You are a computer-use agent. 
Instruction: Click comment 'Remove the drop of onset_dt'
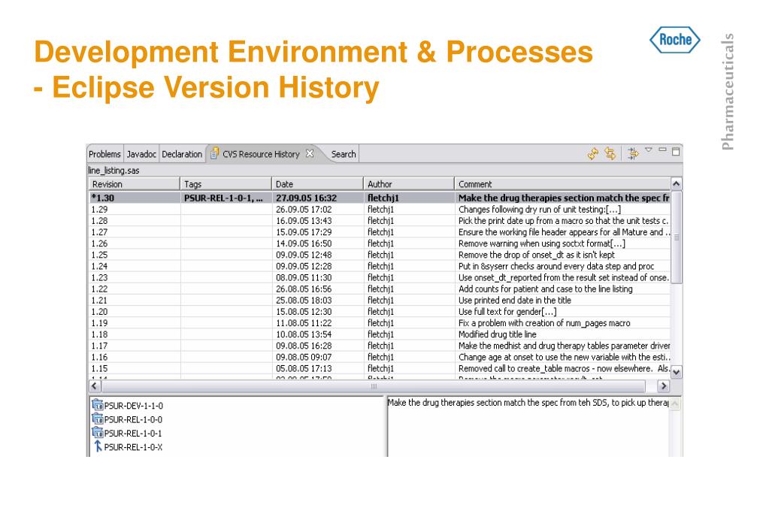(537, 255)
